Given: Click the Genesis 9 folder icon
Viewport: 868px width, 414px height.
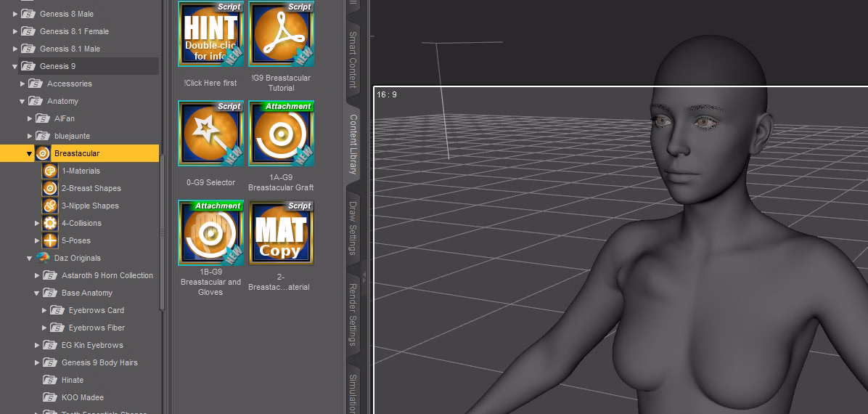Looking at the screenshot, I should click(28, 67).
